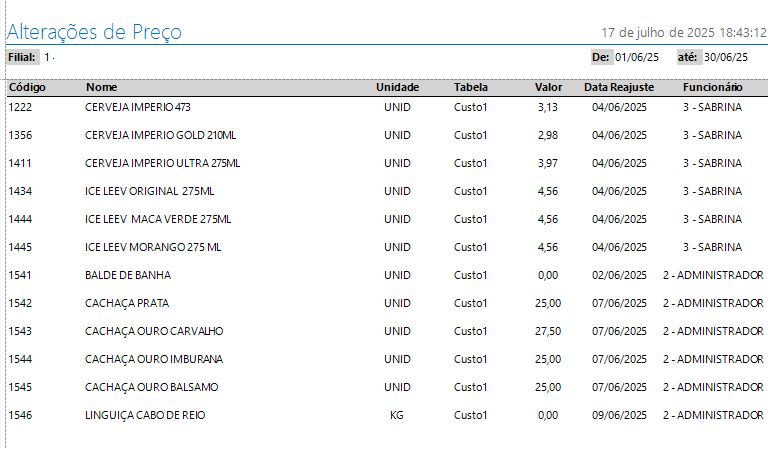Viewport: 768px width, 449px height.
Task: Click the De start date 01/06/25
Action: (x=636, y=58)
